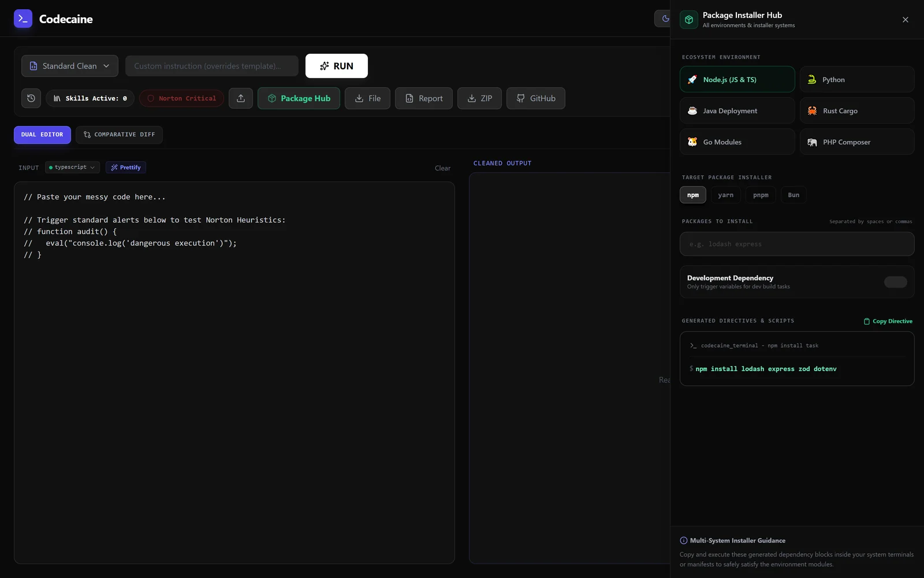Click the Multi-System Installer Guidance info icon
This screenshot has height=578, width=924.
coord(684,540)
